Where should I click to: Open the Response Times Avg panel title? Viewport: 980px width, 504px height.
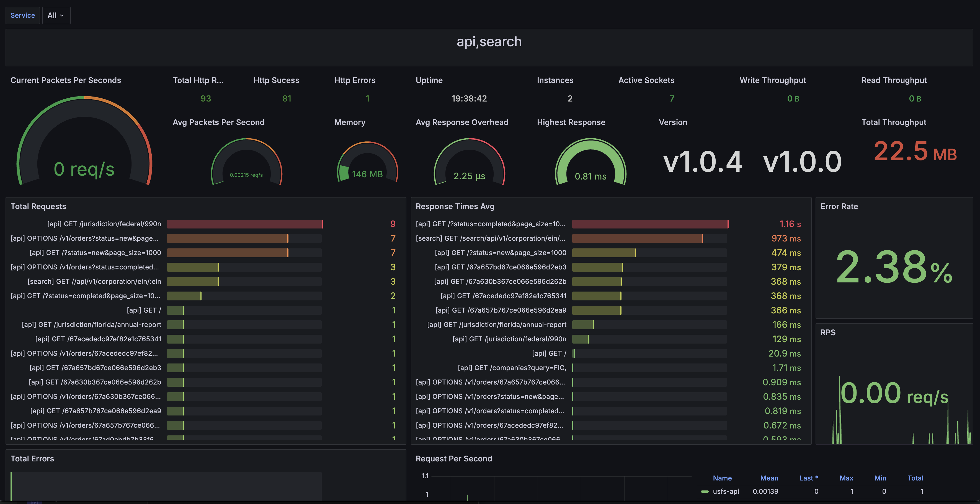coord(455,206)
